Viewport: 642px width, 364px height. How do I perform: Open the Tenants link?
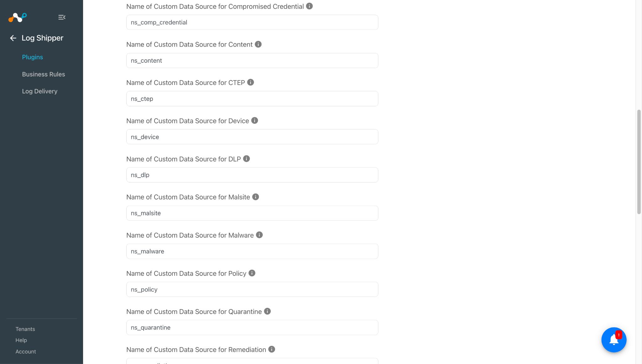click(x=25, y=329)
